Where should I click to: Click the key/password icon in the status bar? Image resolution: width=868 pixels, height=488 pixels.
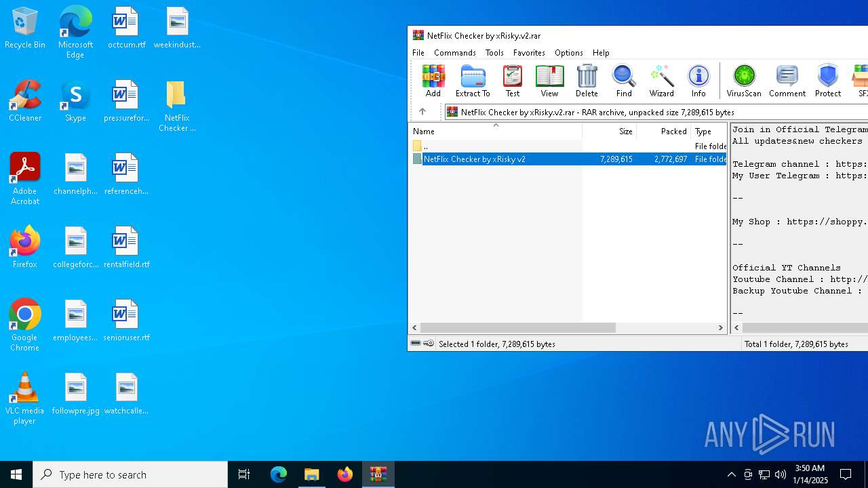point(429,344)
